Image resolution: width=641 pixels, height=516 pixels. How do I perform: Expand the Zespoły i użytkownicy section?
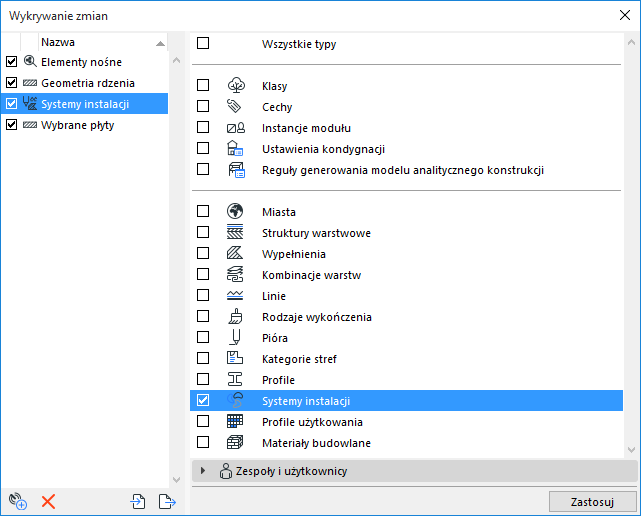point(202,471)
